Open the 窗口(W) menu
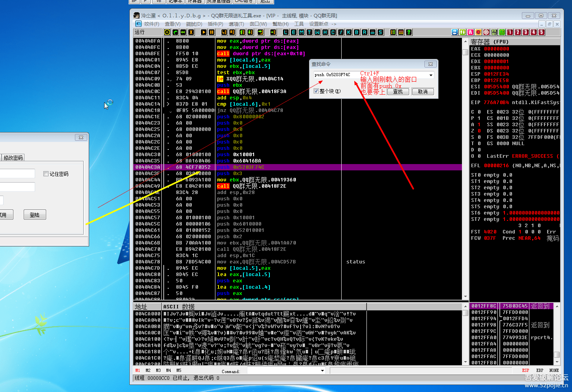The width and height of the screenshot is (572, 392). [x=258, y=24]
